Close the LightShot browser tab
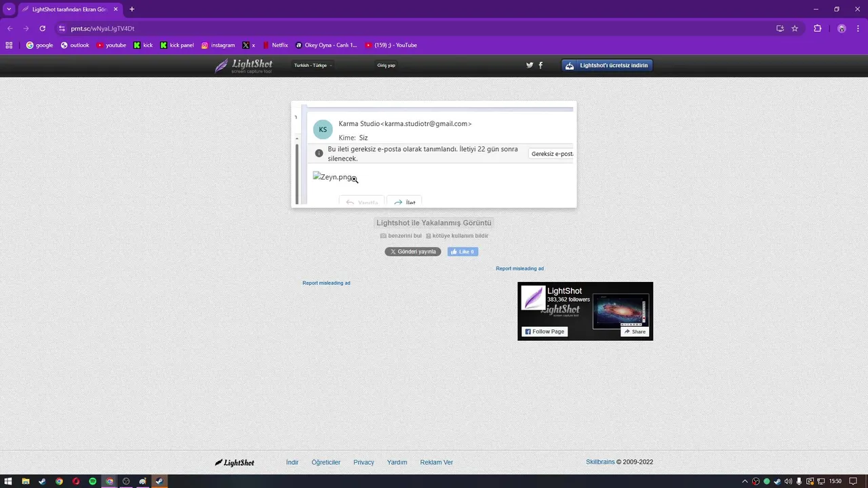868x488 pixels. [115, 9]
